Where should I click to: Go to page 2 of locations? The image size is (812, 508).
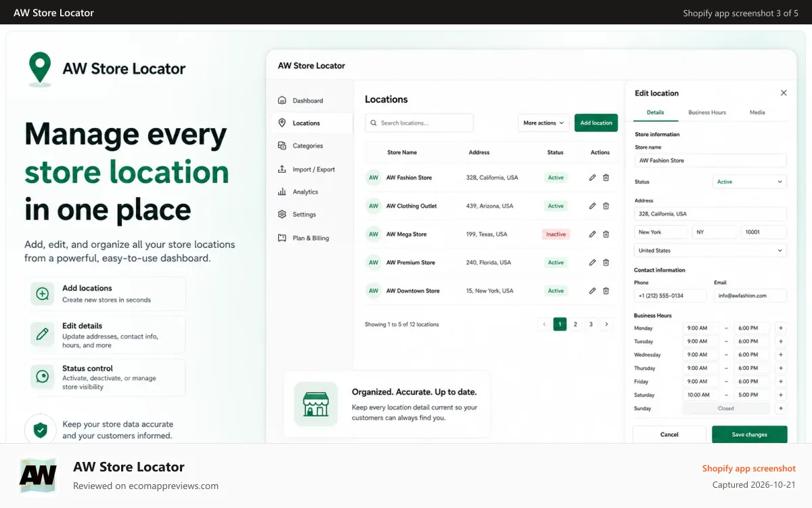point(575,324)
